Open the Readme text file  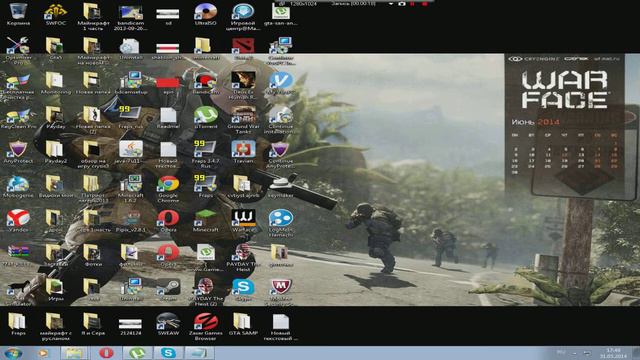click(168, 118)
